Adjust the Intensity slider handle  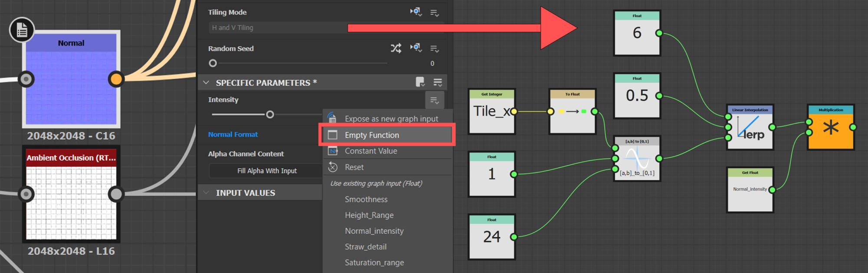[x=270, y=114]
